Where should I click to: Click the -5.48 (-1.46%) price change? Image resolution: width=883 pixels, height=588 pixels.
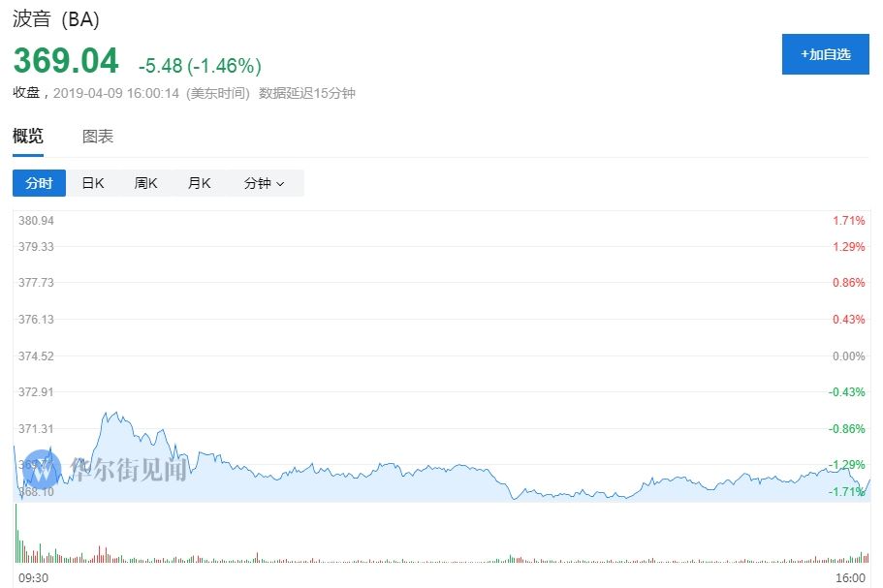(x=200, y=66)
